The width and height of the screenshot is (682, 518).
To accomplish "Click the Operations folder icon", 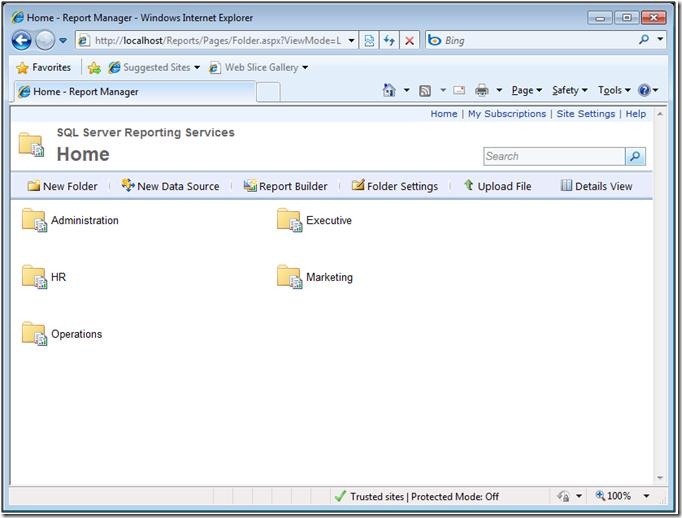I will 34,334.
